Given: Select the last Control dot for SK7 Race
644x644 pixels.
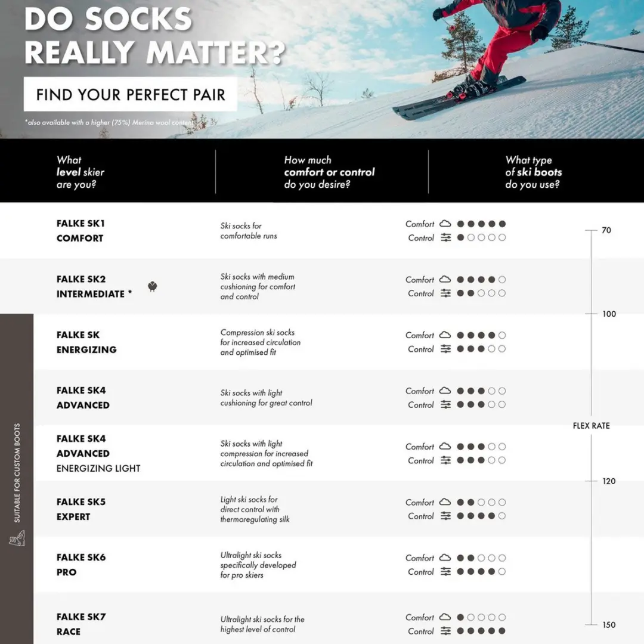Looking at the screenshot, I should (x=502, y=631).
